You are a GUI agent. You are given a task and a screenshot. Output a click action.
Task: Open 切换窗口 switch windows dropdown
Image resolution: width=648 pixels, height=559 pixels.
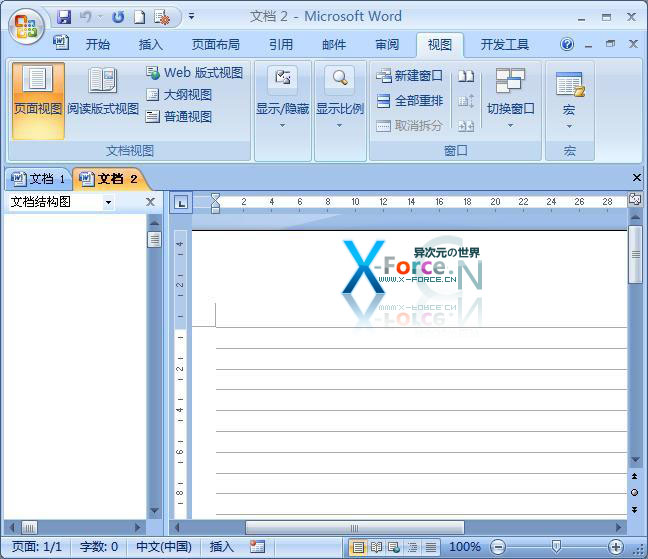point(510,98)
